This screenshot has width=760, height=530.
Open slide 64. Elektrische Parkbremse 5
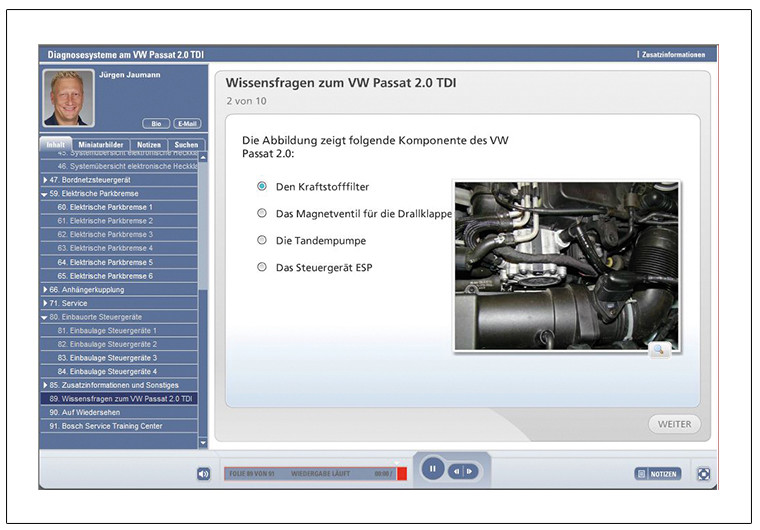[x=119, y=262]
